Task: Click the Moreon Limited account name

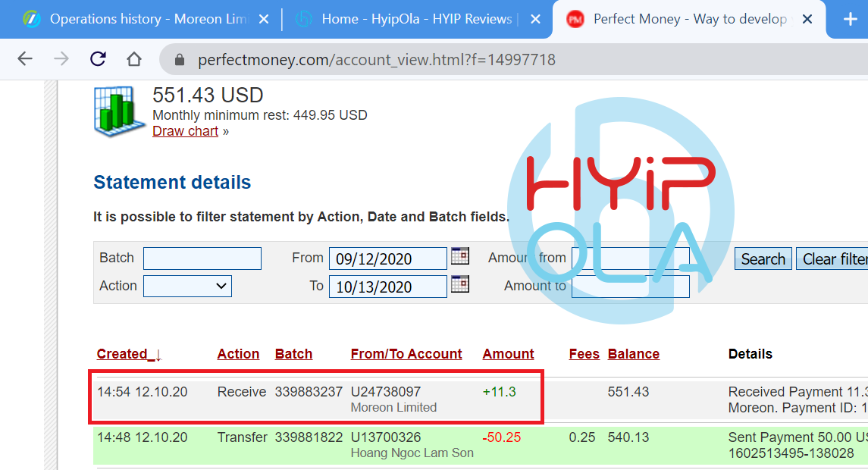Action: (393, 407)
